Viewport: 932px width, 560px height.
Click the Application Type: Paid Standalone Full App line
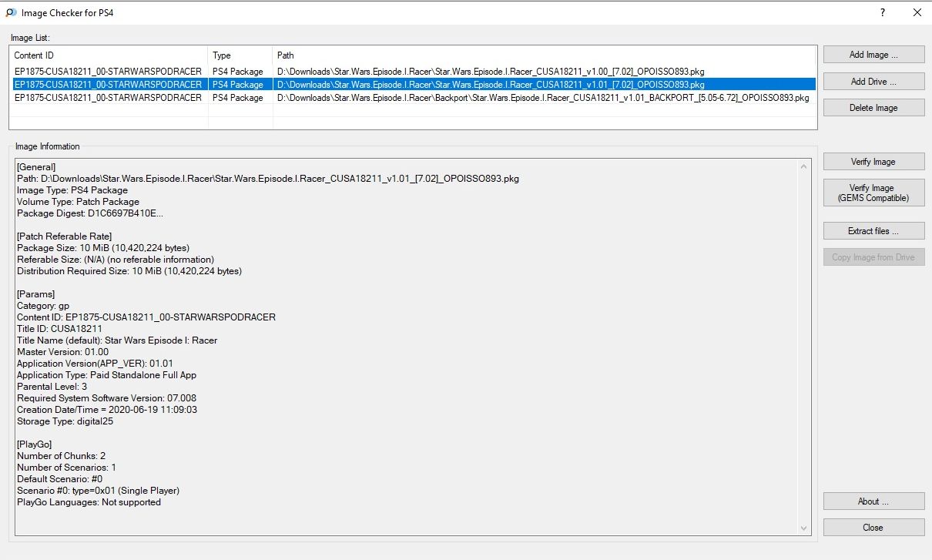coord(106,375)
